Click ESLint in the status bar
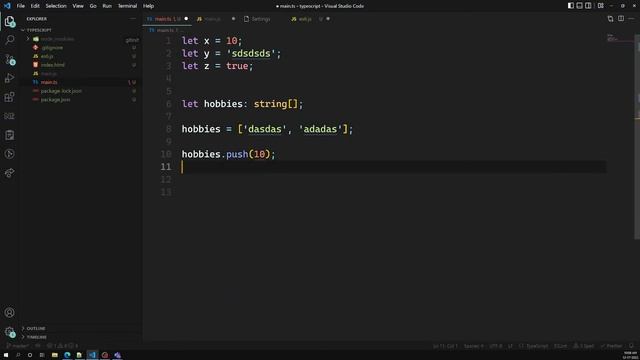The image size is (640, 360). point(560,346)
